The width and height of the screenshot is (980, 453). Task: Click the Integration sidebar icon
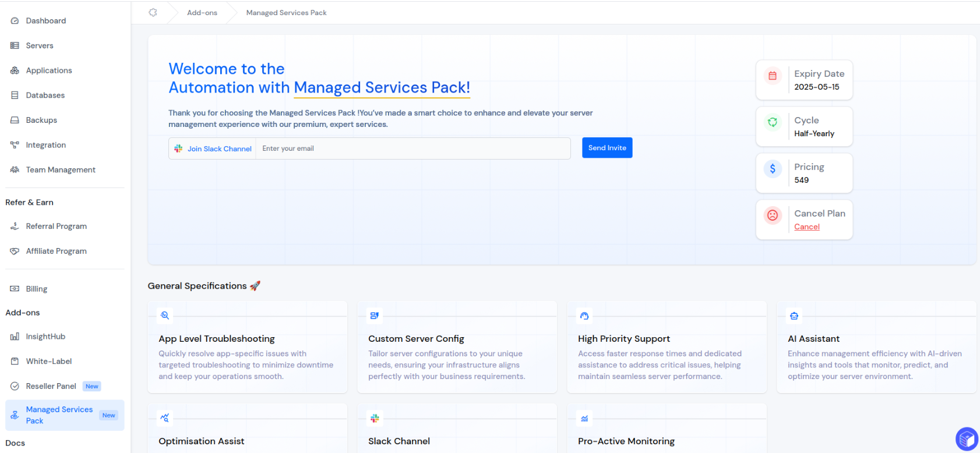coord(15,145)
